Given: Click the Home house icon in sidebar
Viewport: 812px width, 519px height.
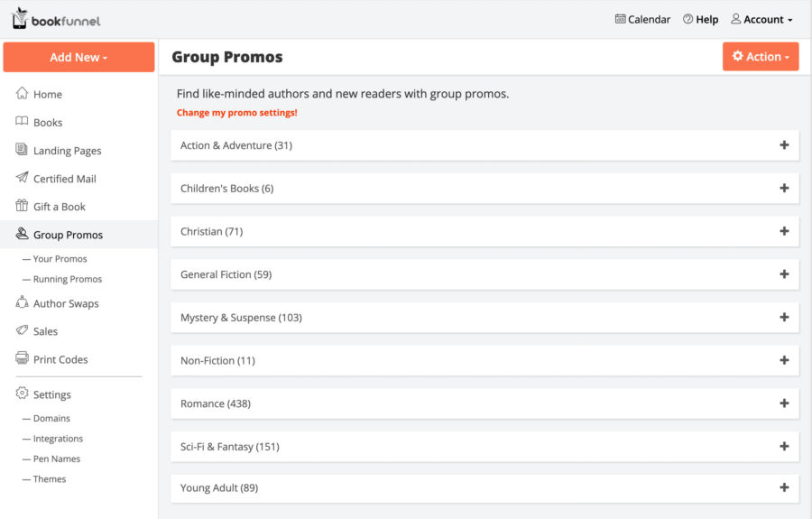Looking at the screenshot, I should pos(22,93).
